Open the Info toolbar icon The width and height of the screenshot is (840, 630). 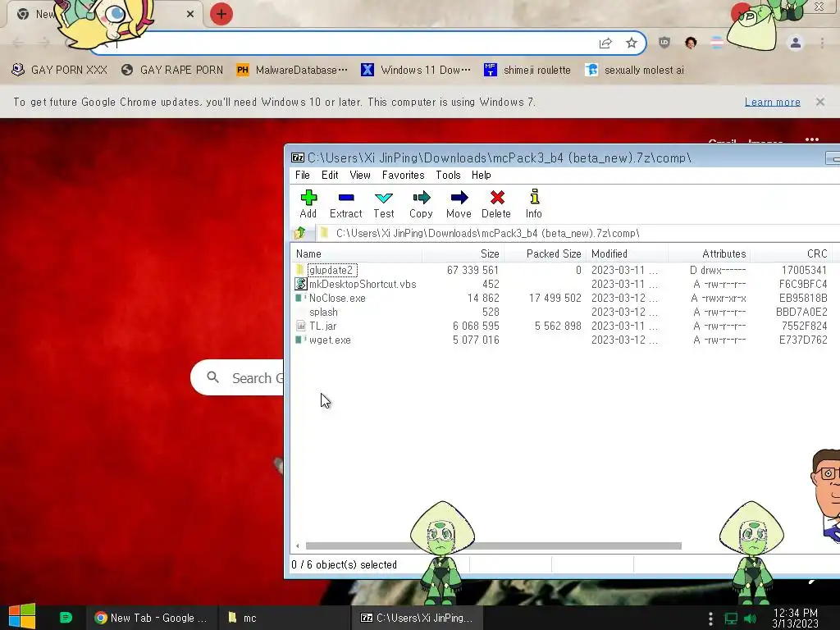pos(533,204)
